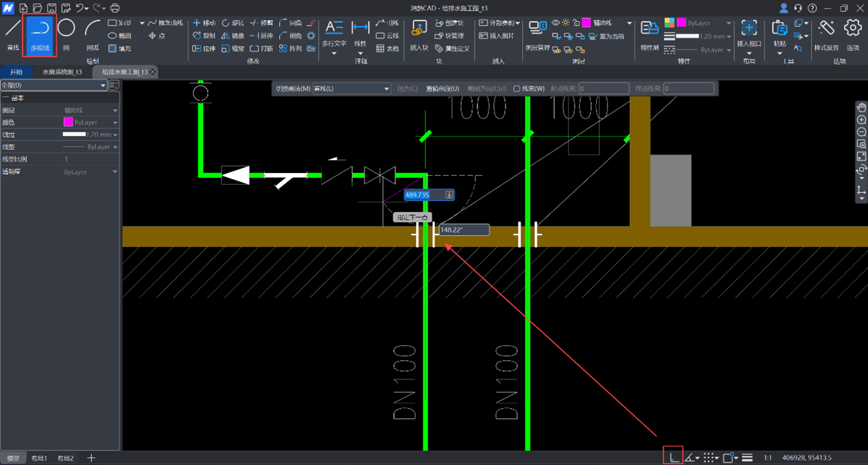Click the Hatch (填充) tool
The image size is (868, 465).
coord(119,49)
